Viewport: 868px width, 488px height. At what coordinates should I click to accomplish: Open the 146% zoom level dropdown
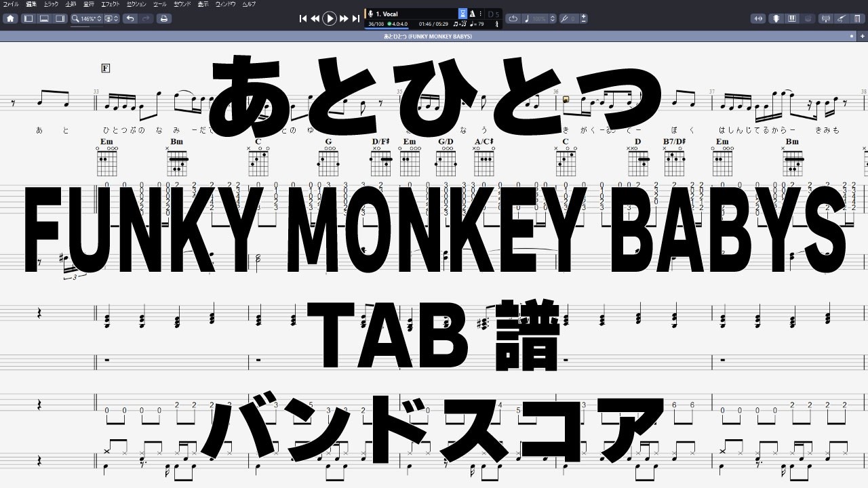click(x=91, y=18)
